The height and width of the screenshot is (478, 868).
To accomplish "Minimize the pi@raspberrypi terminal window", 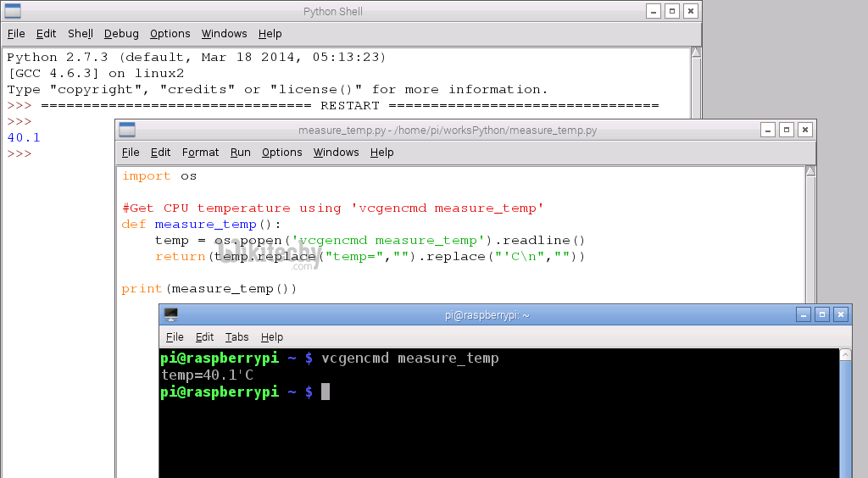I will [x=804, y=314].
